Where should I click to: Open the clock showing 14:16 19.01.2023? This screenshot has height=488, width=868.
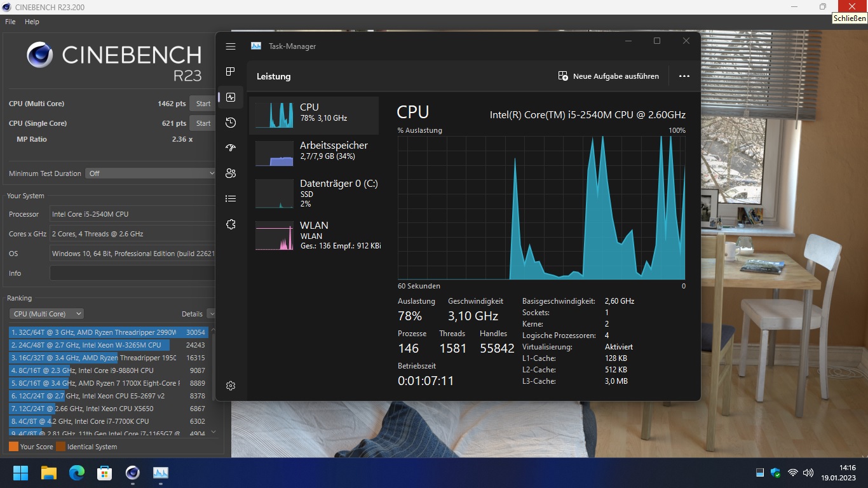[838, 473]
